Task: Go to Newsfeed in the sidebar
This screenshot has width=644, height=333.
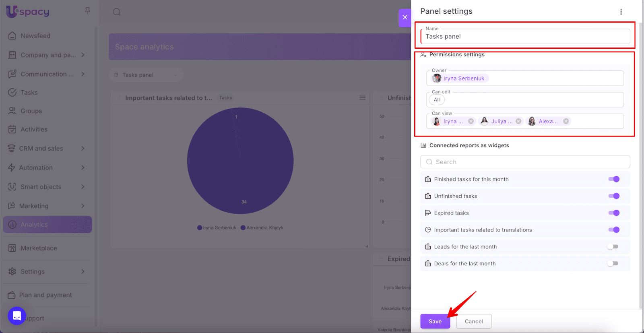Action: tap(35, 36)
